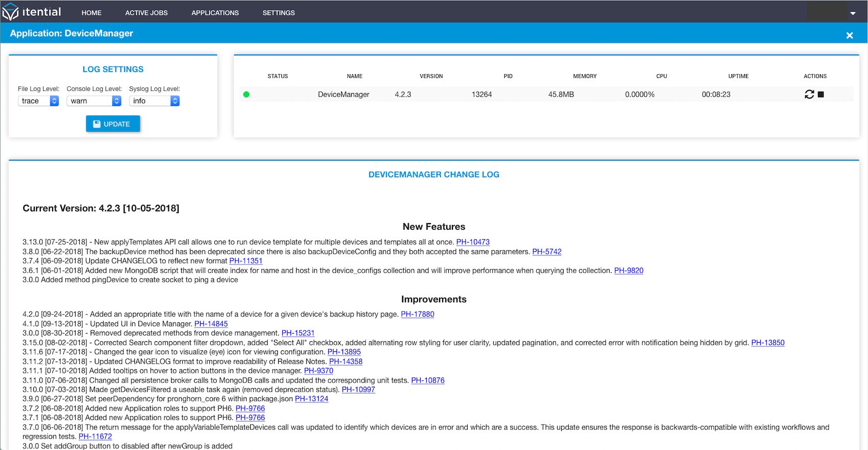Screen dimensions: 868x450
Task: Open ACTIVE JOBS menu
Action: pos(147,13)
